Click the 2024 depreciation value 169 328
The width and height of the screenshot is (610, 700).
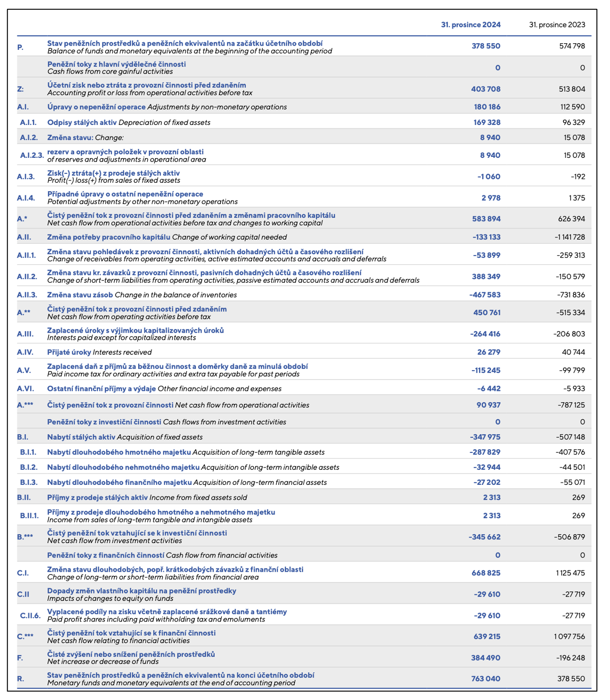487,122
